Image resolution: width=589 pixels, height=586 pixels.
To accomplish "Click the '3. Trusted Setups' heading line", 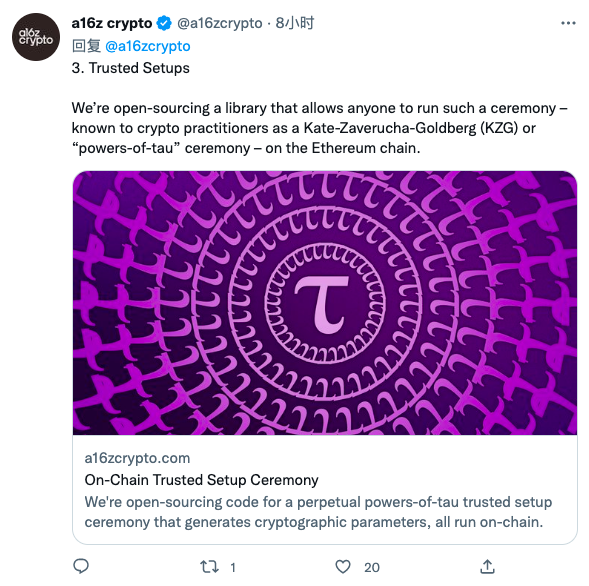I will click(130, 68).
